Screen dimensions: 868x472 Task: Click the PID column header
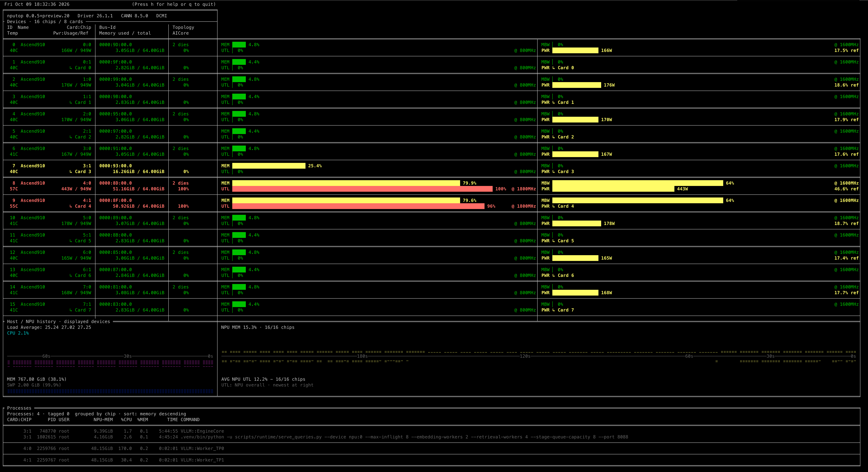52,420
